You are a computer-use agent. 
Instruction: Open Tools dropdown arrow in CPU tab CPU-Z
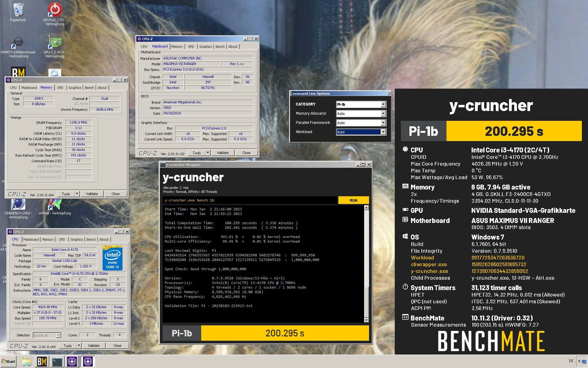[79, 346]
